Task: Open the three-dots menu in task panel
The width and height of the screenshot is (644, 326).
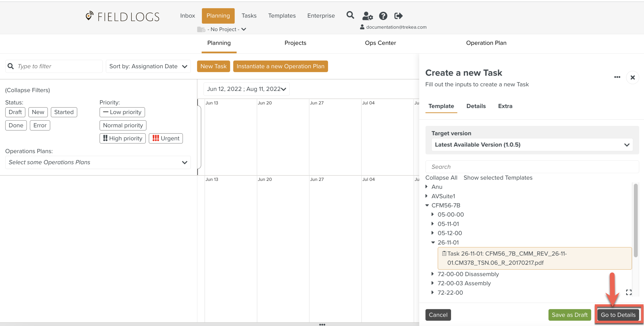Action: coord(617,77)
